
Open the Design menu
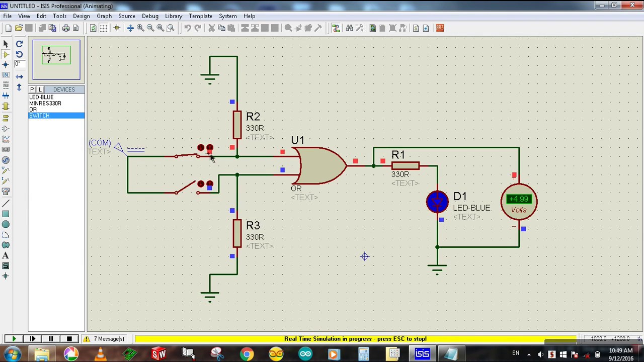click(81, 16)
